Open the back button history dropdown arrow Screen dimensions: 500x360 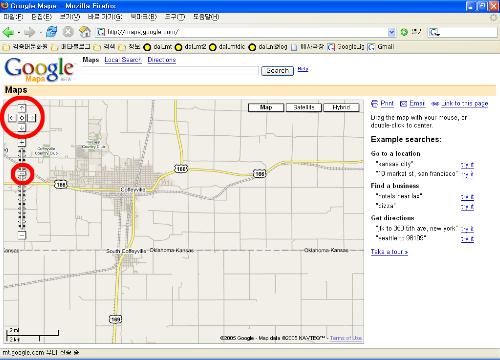(19, 32)
